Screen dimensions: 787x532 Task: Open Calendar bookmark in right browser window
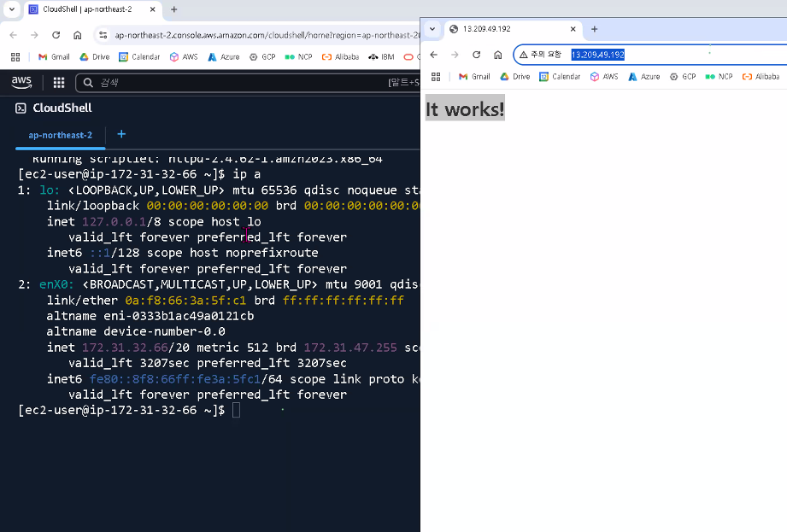coord(560,77)
